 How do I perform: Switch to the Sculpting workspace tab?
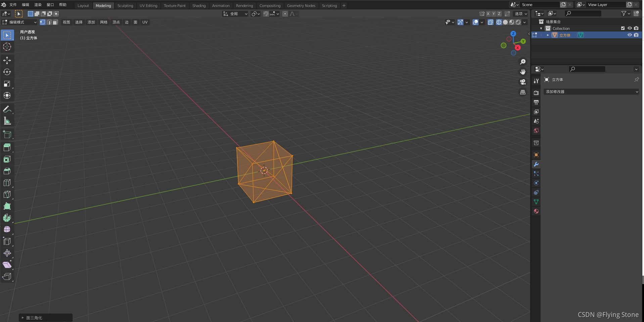(125, 6)
